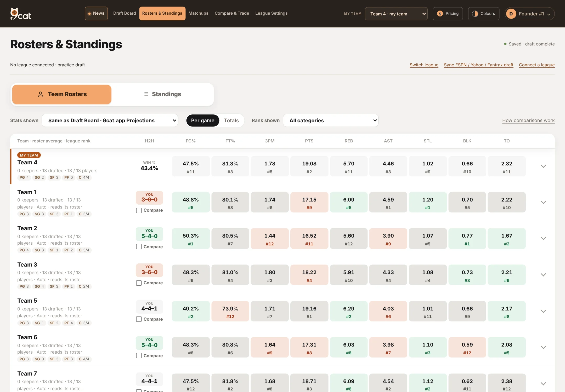This screenshot has width=565, height=392.
Task: Click Rosters & Standings nav item
Action: [162, 13]
